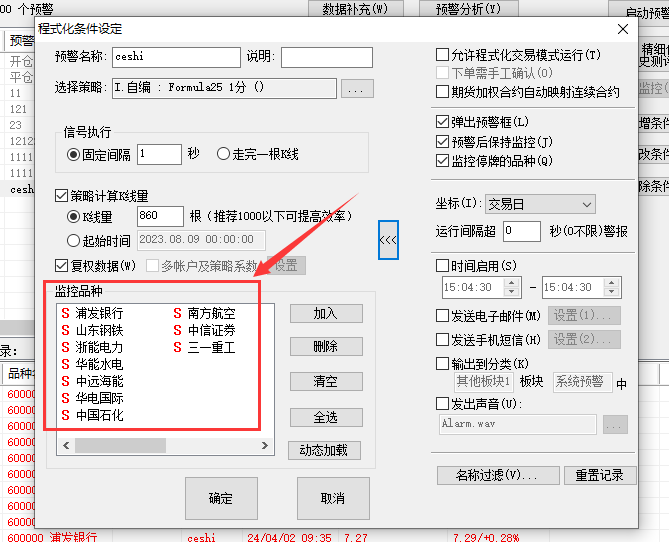Click the S icon beside 南方航空
Image resolution: width=669 pixels, height=542 pixels.
point(177,313)
